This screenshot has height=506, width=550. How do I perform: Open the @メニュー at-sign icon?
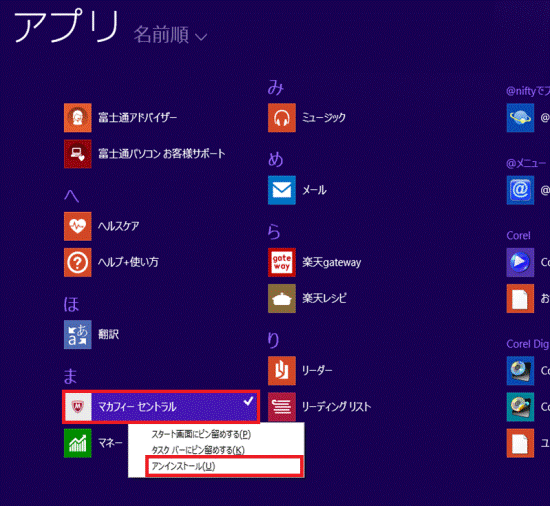pyautogui.click(x=520, y=190)
